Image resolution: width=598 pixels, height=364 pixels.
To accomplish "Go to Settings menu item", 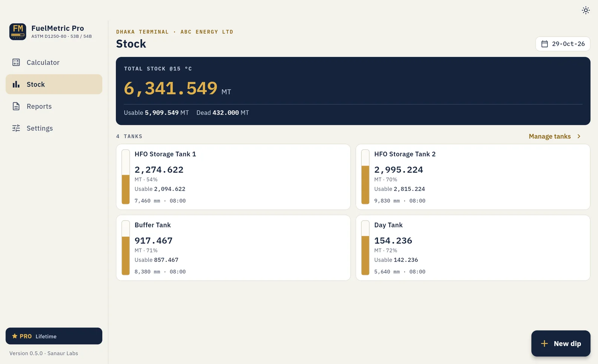I will tap(54, 128).
